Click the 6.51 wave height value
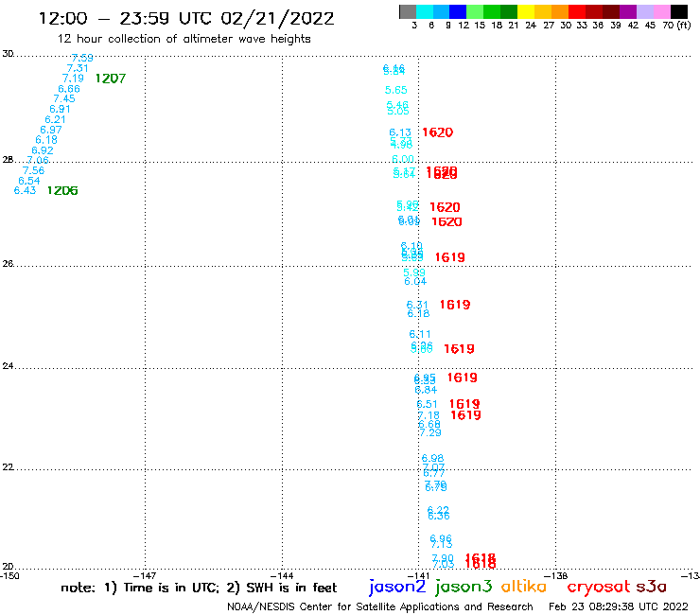This screenshot has width=700, height=615. click(x=428, y=404)
